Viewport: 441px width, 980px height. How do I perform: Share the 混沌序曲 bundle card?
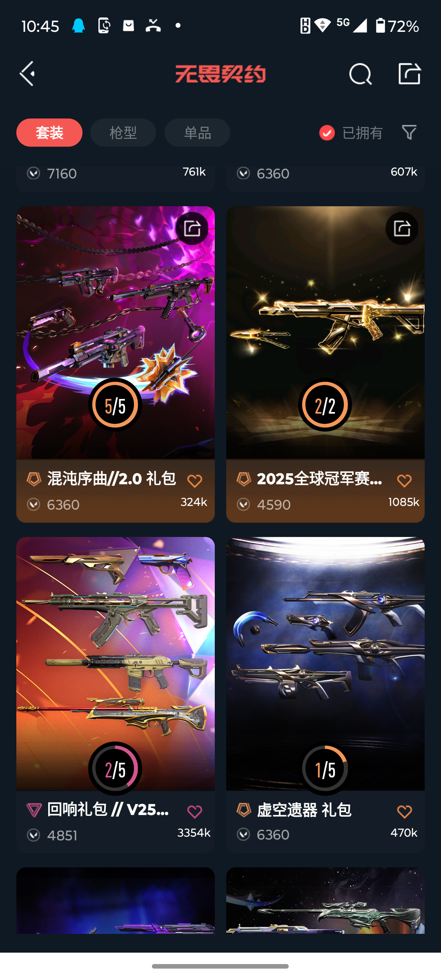pos(192,228)
